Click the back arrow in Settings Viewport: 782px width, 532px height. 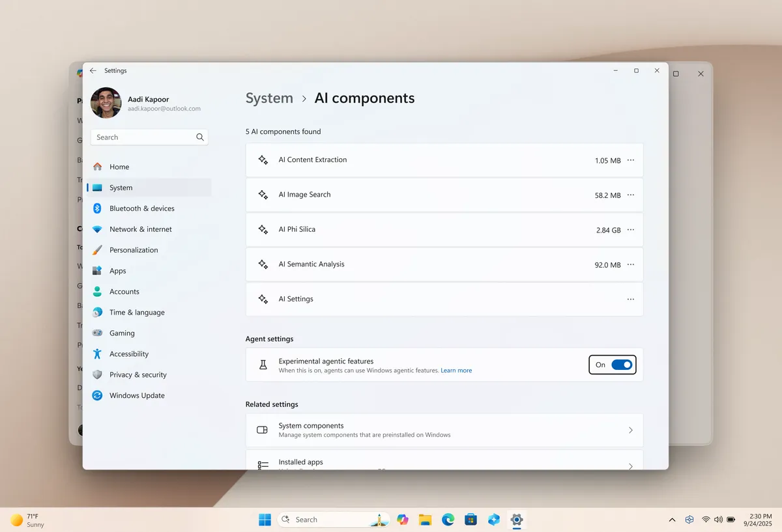[x=93, y=70]
